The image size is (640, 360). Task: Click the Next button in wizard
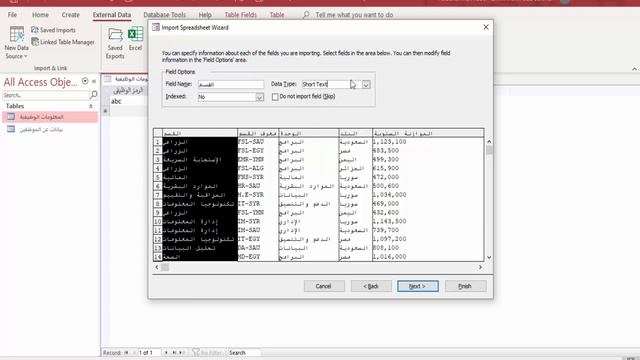418,286
